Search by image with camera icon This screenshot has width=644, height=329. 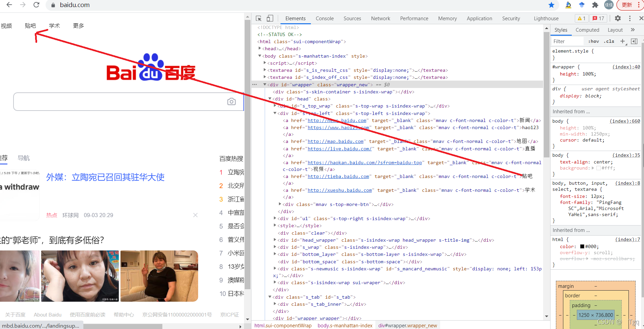(x=232, y=101)
